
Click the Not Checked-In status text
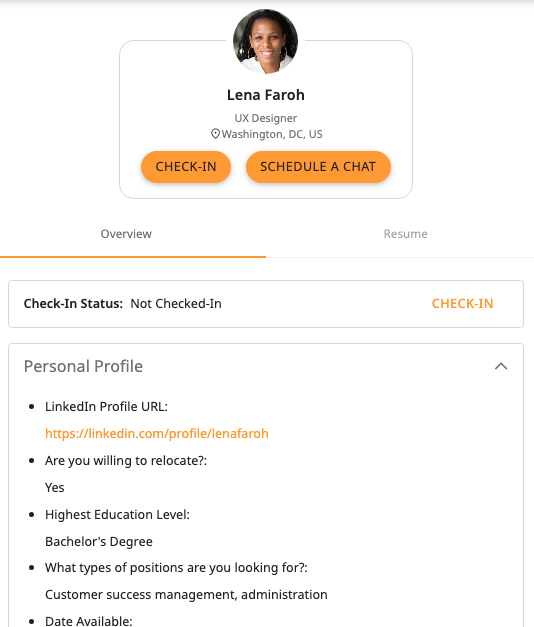tap(176, 304)
